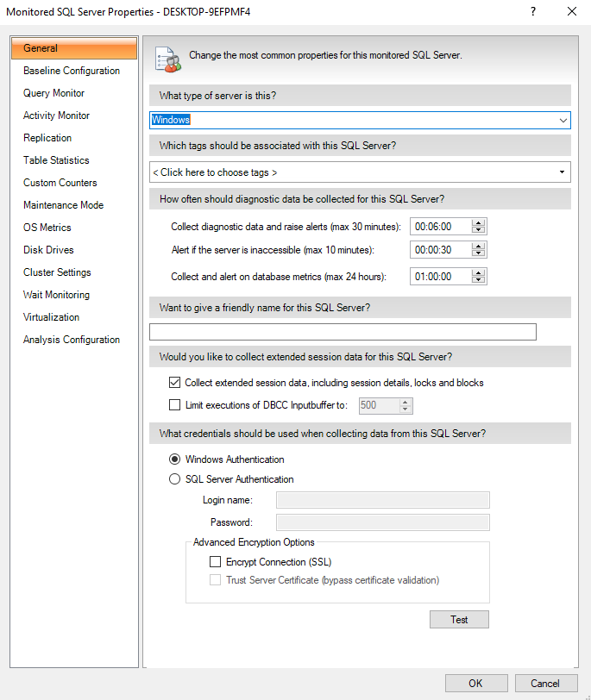Enable Limit executions of DBCC Inputbuffer
Screen dimensions: 591x700
click(176, 405)
